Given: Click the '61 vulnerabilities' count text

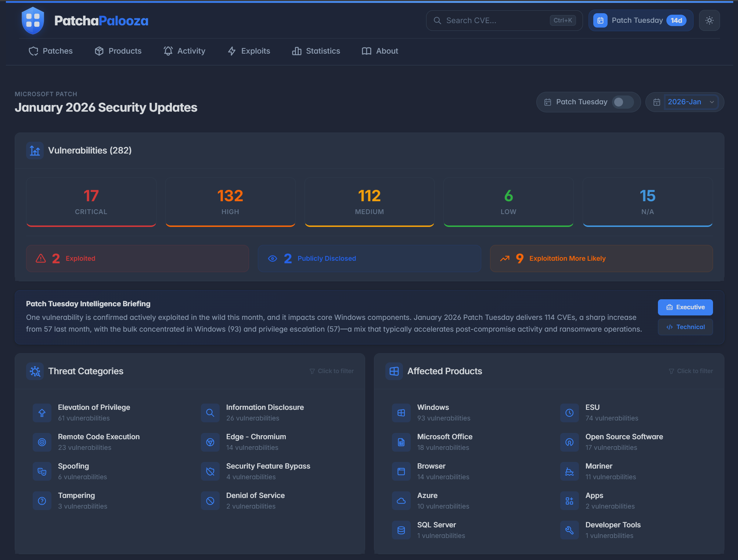Looking at the screenshot, I should [x=84, y=418].
